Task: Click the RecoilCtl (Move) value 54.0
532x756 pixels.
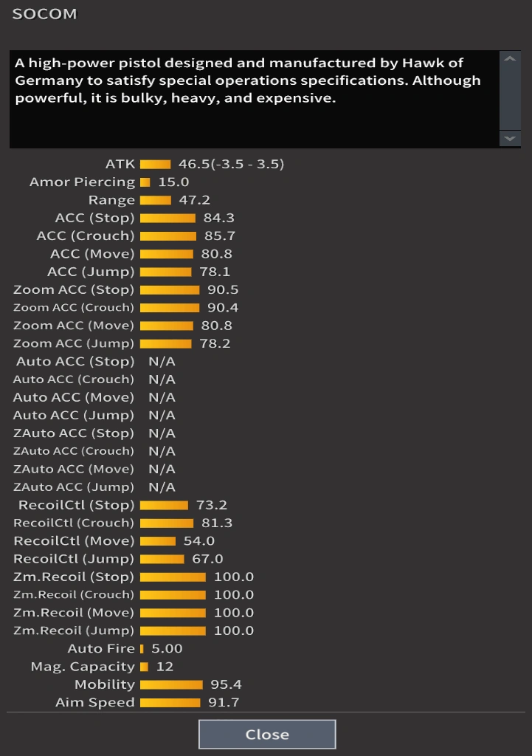Action: (x=199, y=541)
